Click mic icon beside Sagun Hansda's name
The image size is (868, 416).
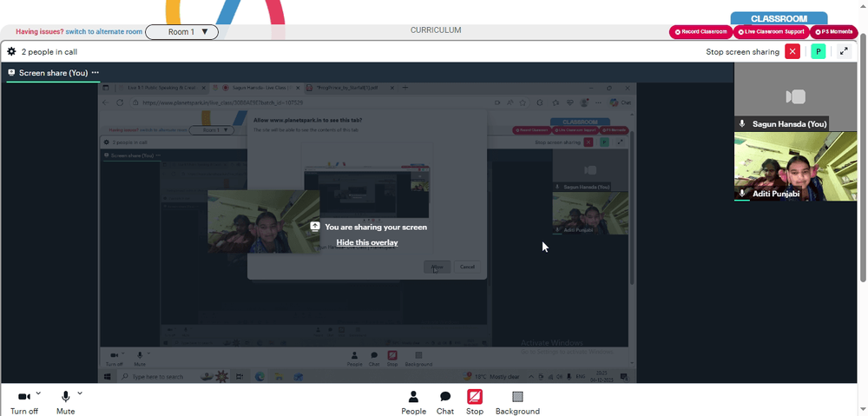(x=742, y=124)
